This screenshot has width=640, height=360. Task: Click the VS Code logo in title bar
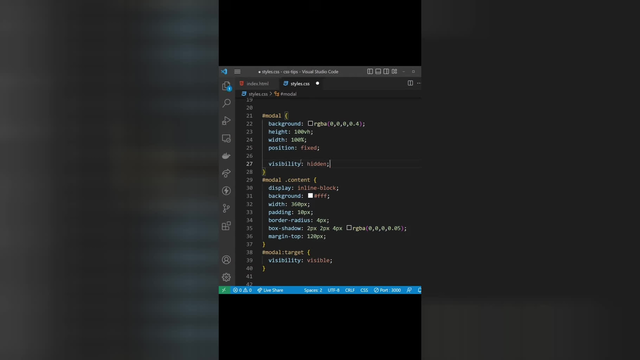pos(224,71)
